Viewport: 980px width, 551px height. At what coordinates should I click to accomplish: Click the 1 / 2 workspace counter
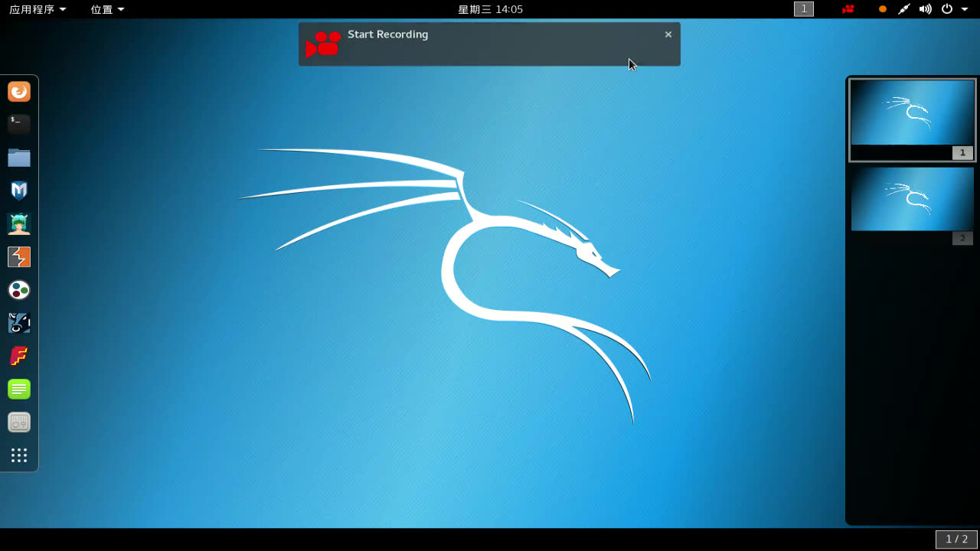pos(957,540)
